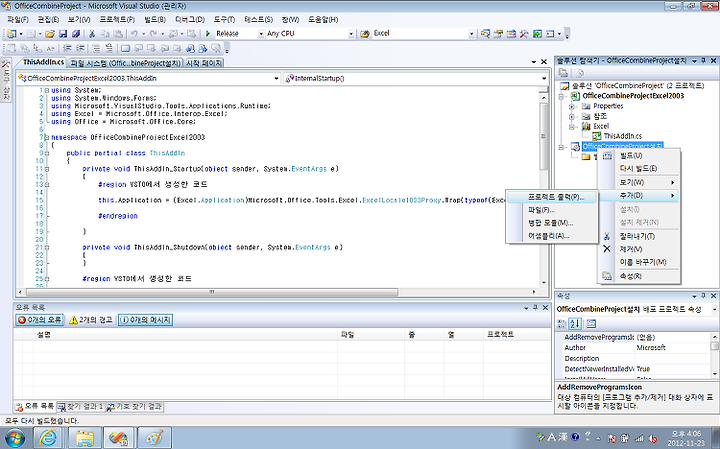Screen dimensions: 720x449
Task: Switch to the 찾기 결과 1 tab
Action: click(81, 407)
